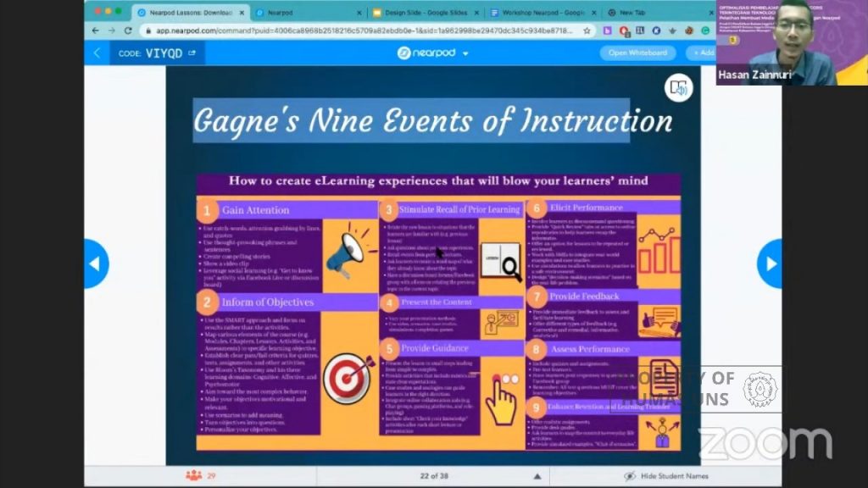This screenshot has width=868, height=488.
Task: Click the Open Whiteboard button
Action: 637,53
